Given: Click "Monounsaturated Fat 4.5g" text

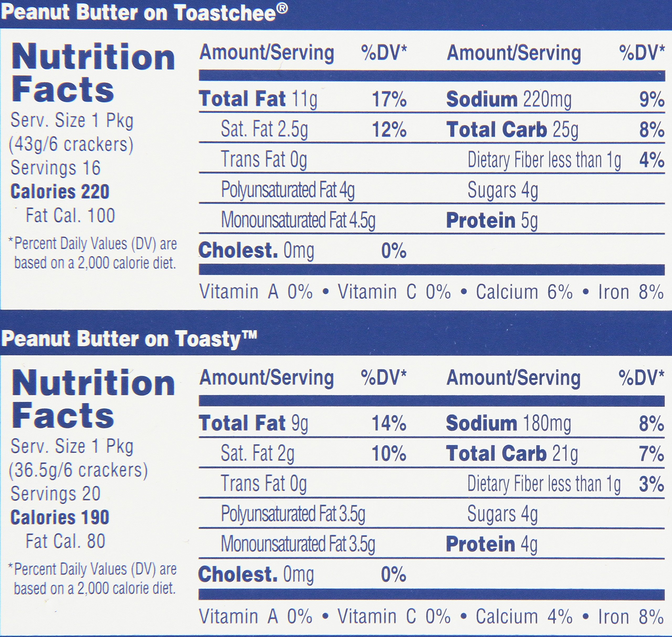Looking at the screenshot, I should [x=298, y=220].
